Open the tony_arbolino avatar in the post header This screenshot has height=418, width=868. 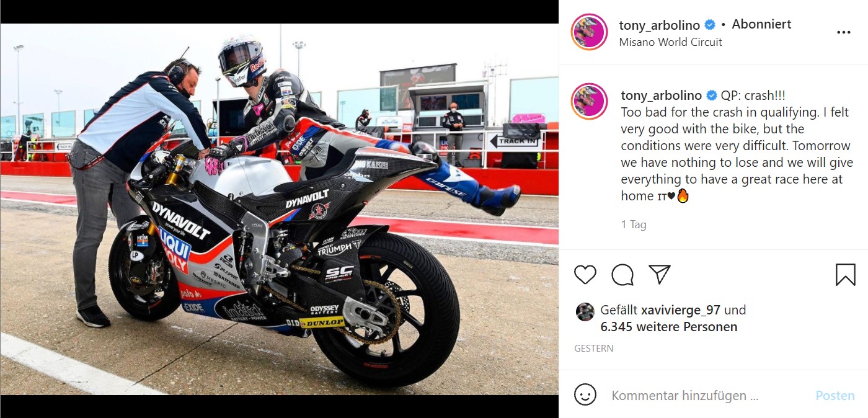pos(590,32)
